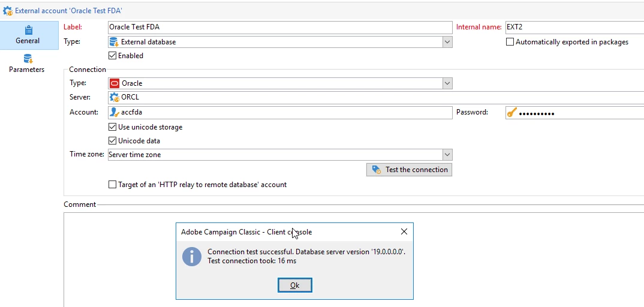Confirm the dialog with Ok button

(x=295, y=285)
